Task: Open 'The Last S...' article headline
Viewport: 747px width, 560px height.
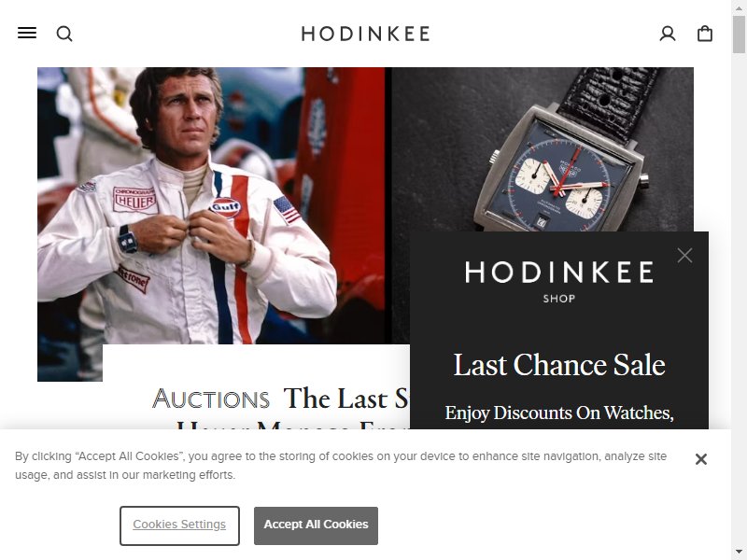Action: click(346, 399)
